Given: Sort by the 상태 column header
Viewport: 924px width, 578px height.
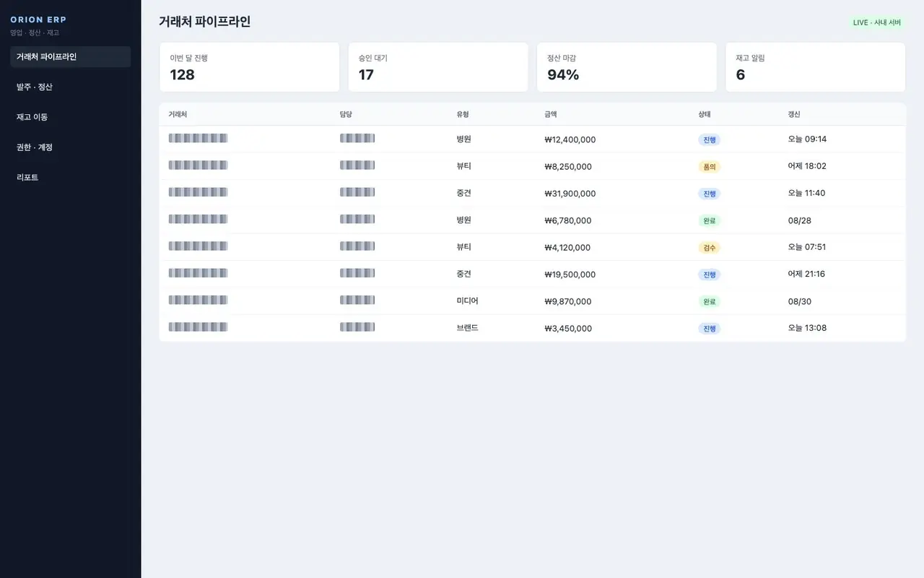Looking at the screenshot, I should tap(705, 114).
